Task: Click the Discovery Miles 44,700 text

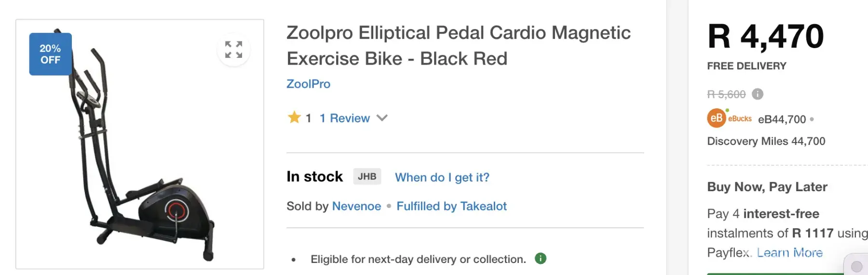Action: (766, 141)
